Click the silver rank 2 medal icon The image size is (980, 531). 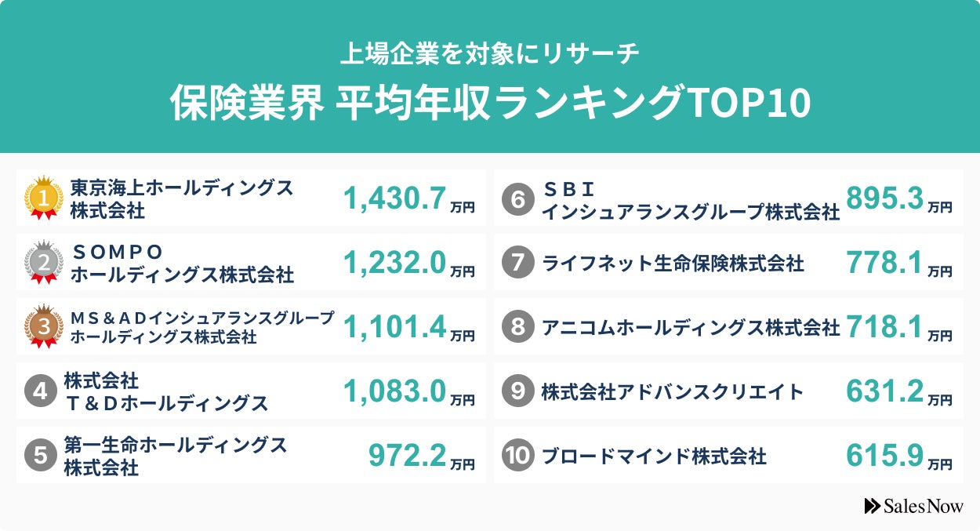pos(43,262)
